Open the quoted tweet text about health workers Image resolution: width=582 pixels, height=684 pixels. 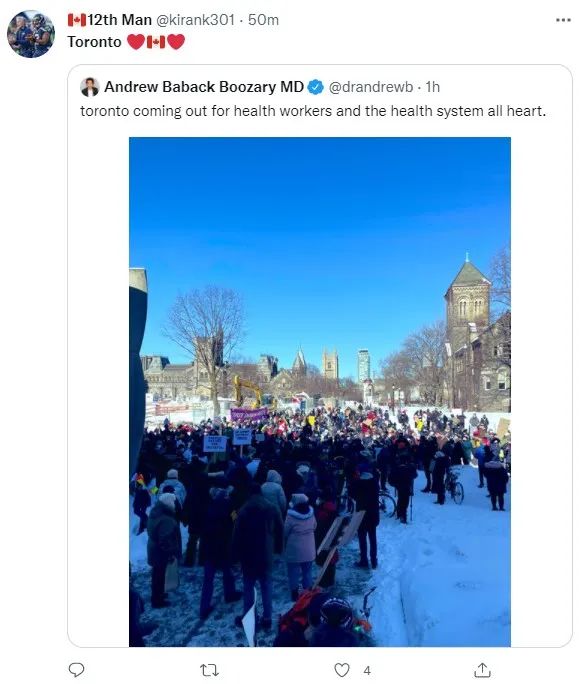313,111
